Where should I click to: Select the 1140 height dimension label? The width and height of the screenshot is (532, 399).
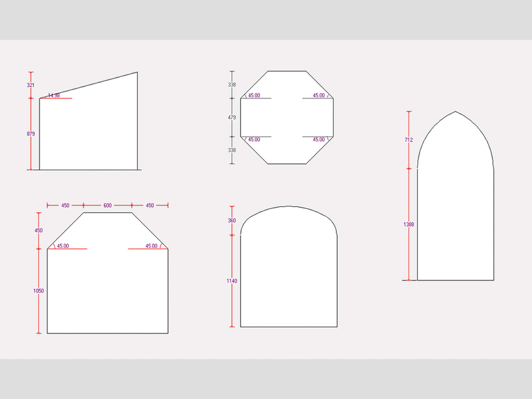232,281
